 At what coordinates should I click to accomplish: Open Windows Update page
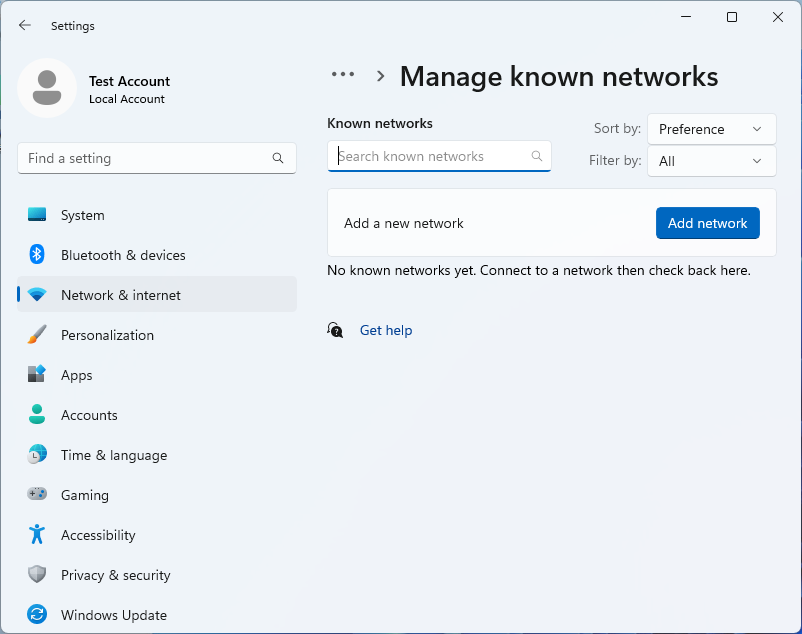(x=157, y=614)
